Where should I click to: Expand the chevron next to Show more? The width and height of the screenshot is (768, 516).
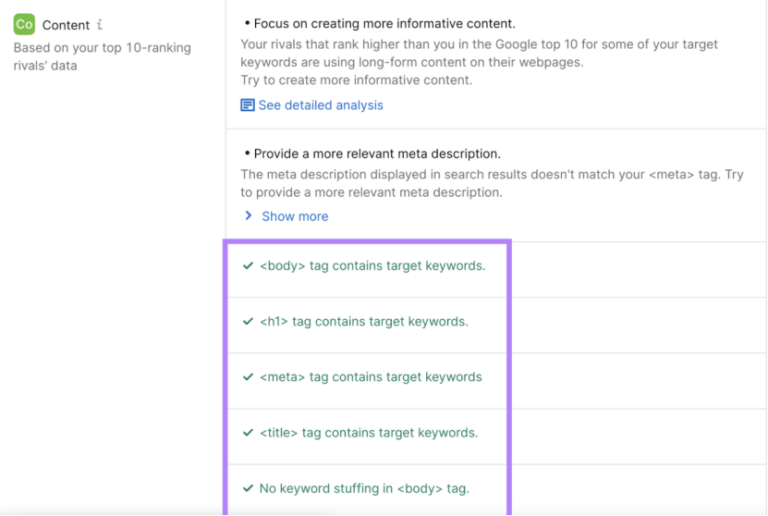249,216
